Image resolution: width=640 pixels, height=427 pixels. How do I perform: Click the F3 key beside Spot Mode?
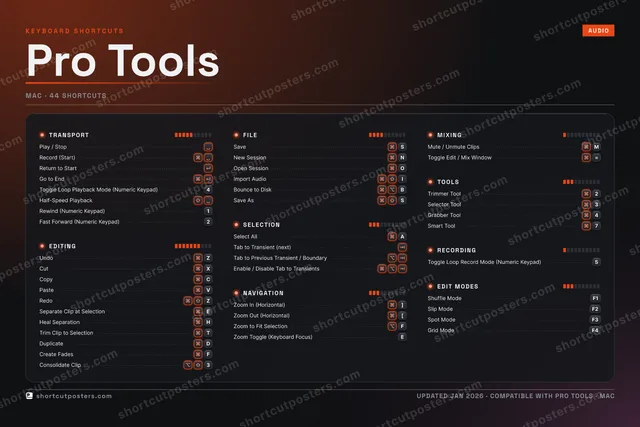point(595,320)
